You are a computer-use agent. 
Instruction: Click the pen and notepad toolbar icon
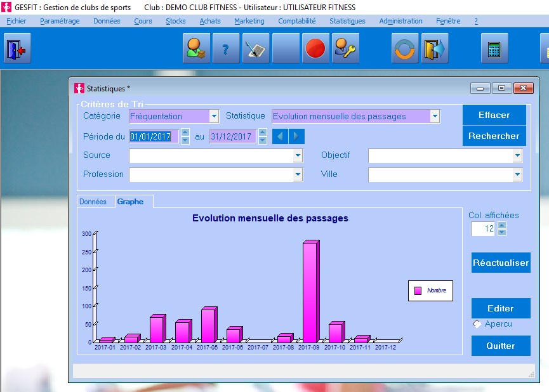click(256, 49)
